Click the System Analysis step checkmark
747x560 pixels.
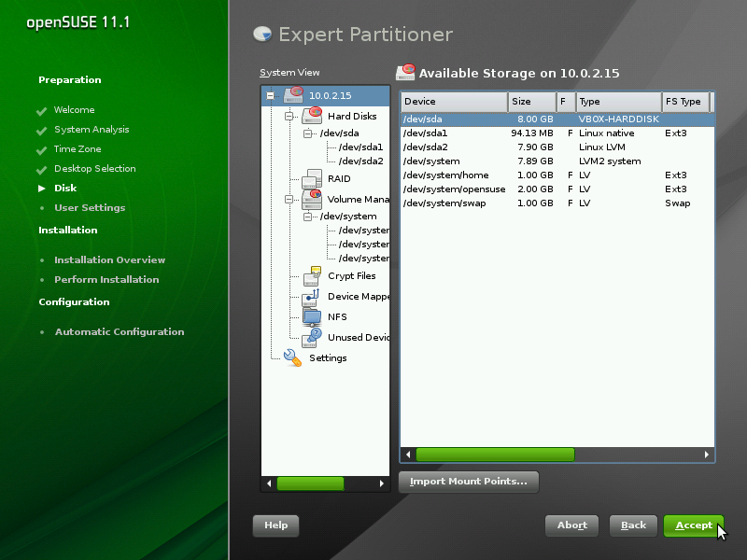41,131
